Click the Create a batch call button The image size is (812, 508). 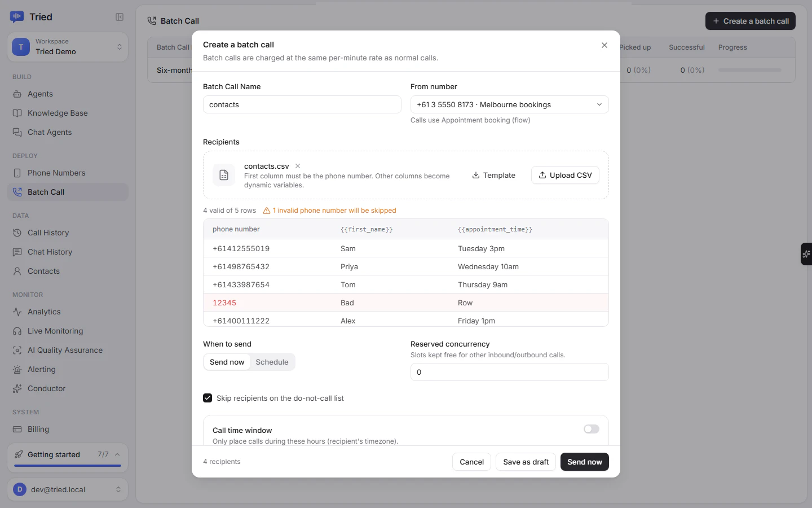click(751, 21)
